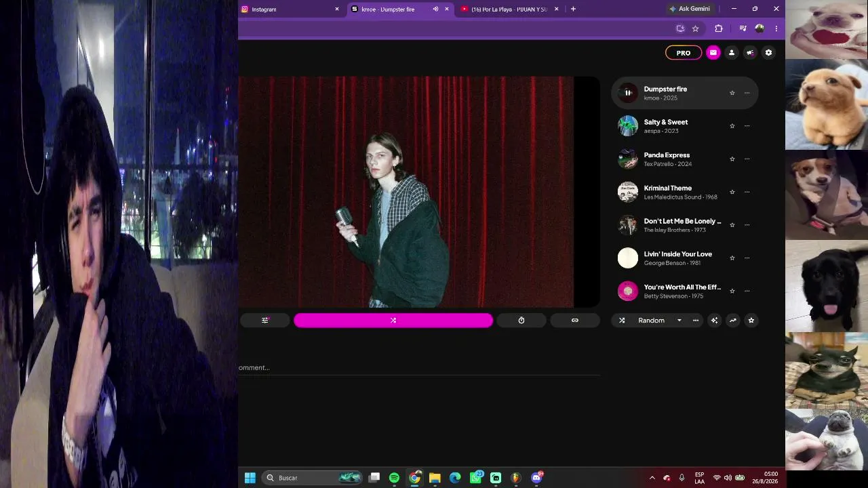
Task: Select Kriminal Theme track title
Action: coord(668,188)
